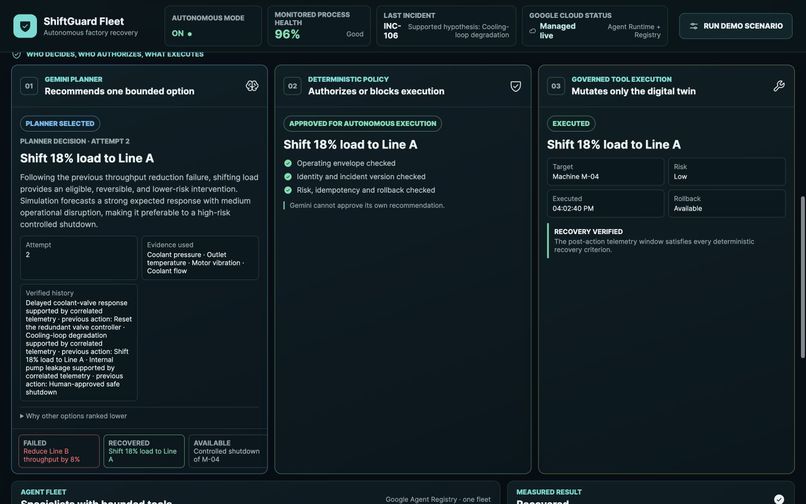This screenshot has height=504, width=806.
Task: Click the Risk Low field
Action: (727, 172)
